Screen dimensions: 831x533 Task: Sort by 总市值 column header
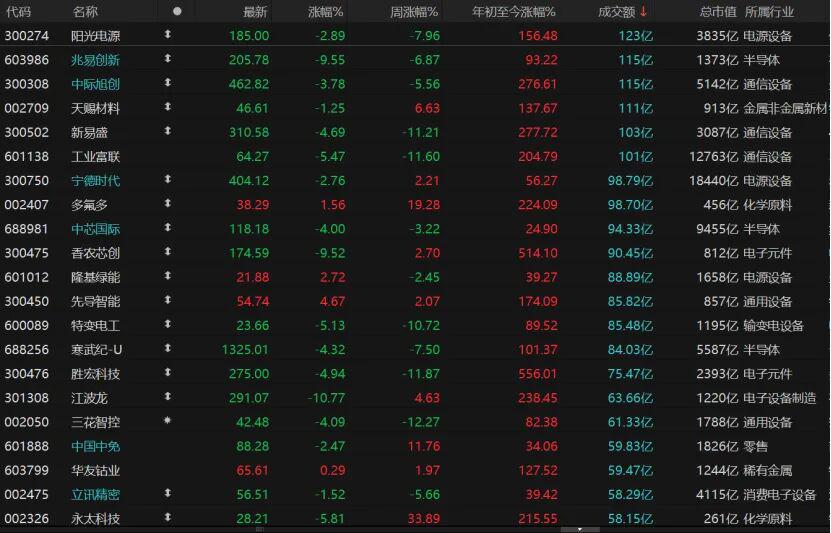pos(717,12)
